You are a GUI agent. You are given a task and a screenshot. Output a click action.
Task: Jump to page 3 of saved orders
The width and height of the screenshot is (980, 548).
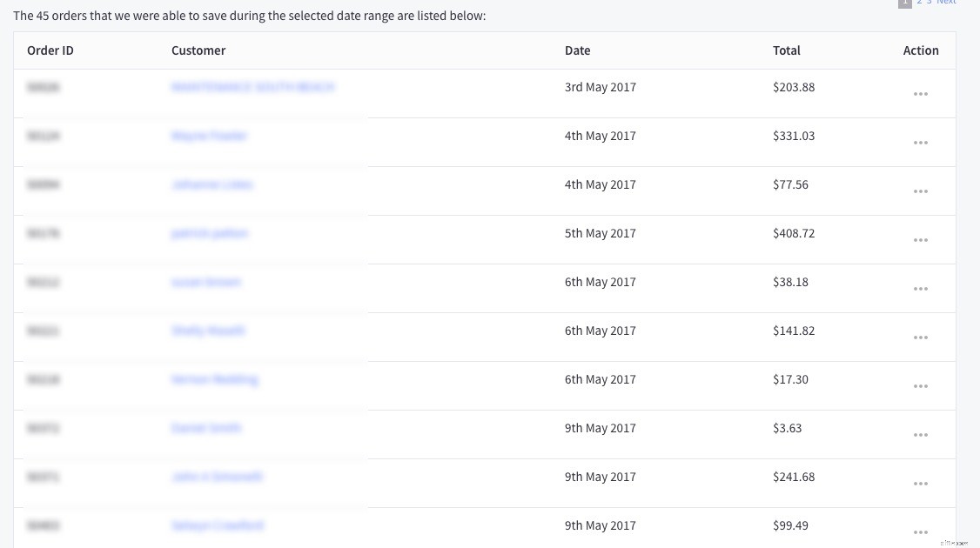click(x=930, y=3)
